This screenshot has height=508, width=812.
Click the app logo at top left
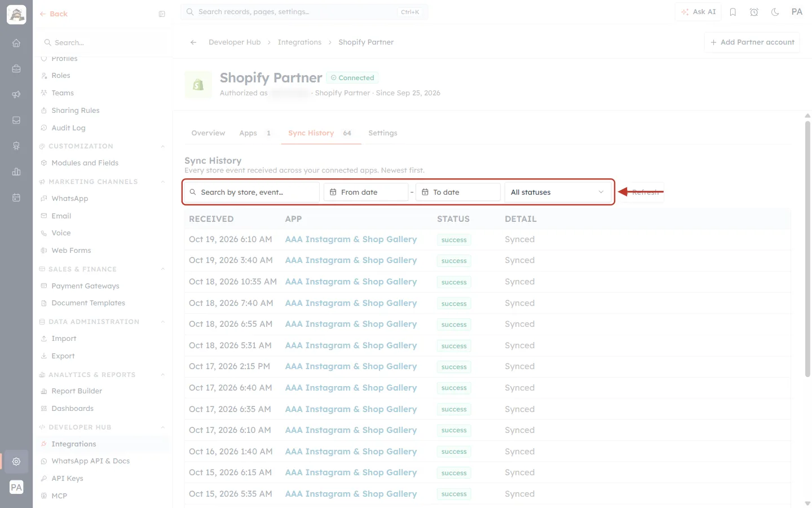click(x=16, y=15)
